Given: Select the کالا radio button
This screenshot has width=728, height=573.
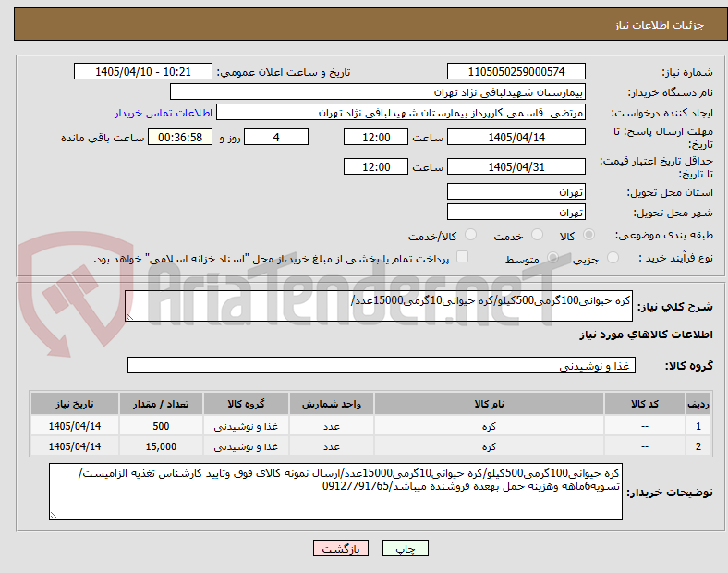Looking at the screenshot, I should [x=588, y=235].
